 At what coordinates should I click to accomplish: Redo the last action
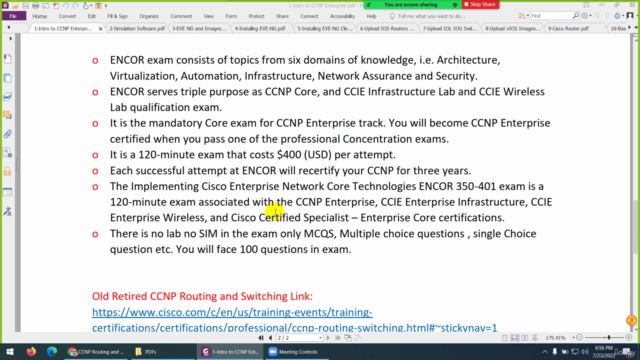[76, 6]
